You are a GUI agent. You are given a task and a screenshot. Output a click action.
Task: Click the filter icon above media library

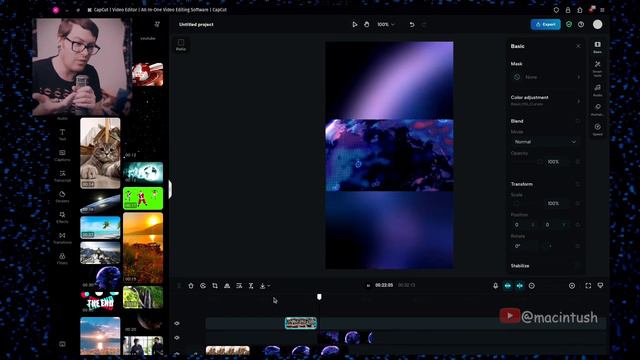[x=157, y=24]
